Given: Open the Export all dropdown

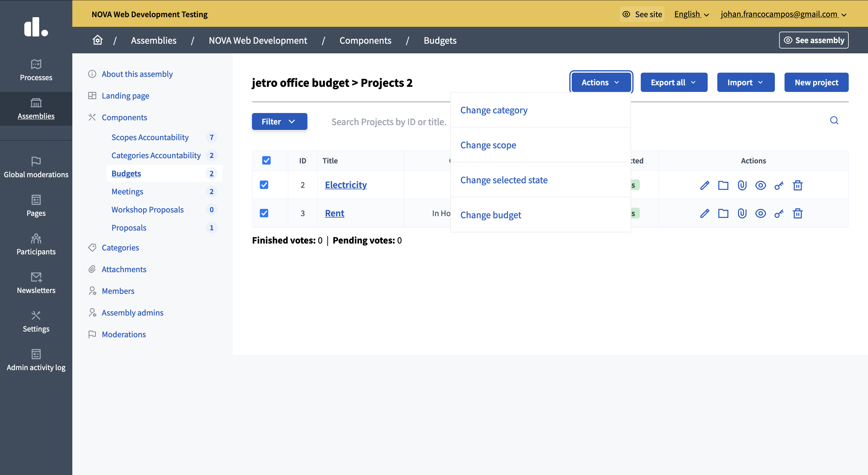Looking at the screenshot, I should (x=673, y=83).
